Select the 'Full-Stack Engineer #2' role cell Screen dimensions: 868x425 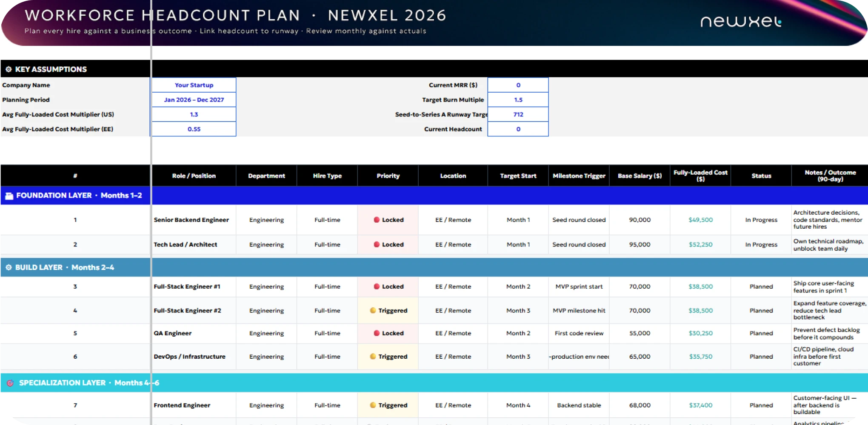click(x=194, y=310)
